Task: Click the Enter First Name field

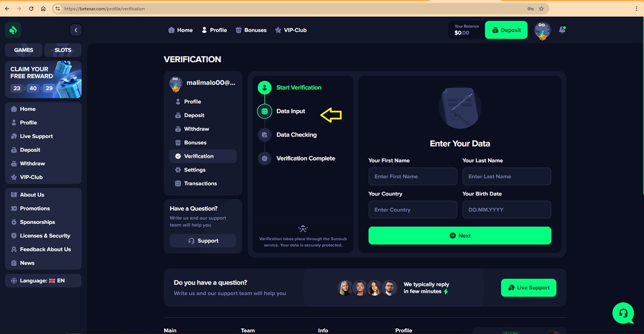Action: (412, 176)
